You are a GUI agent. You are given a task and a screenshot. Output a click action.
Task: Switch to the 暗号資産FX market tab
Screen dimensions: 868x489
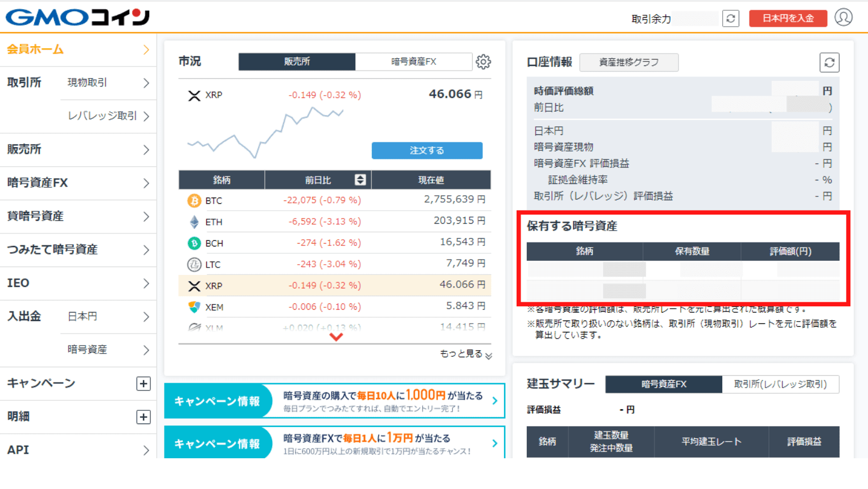[413, 61]
